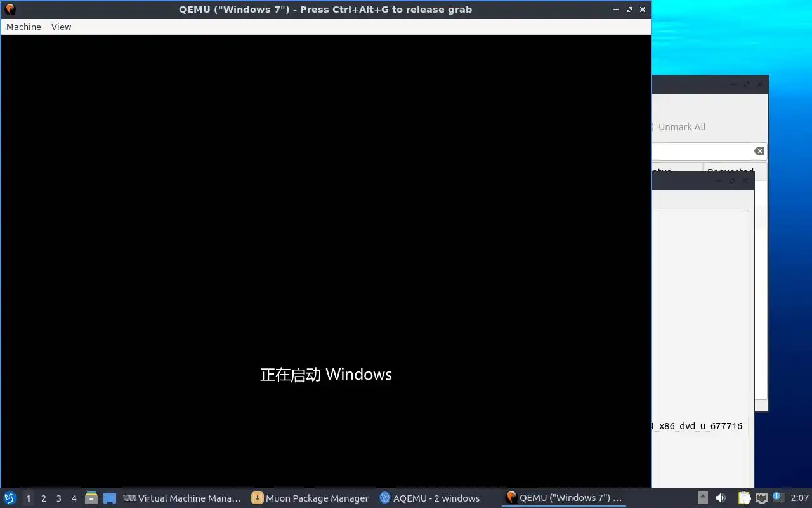The width and height of the screenshot is (812, 508).
Task: Switch to workspace 3
Action: click(58, 498)
